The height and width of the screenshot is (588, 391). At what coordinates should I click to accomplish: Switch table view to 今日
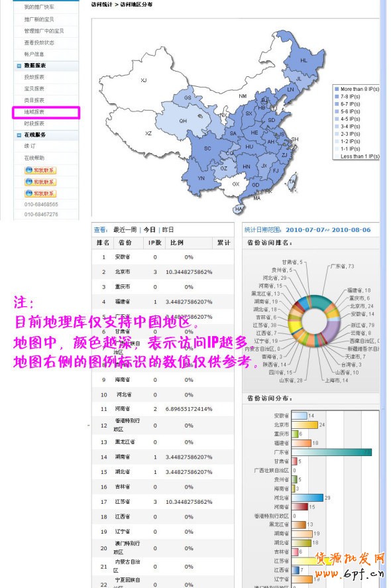point(149,229)
